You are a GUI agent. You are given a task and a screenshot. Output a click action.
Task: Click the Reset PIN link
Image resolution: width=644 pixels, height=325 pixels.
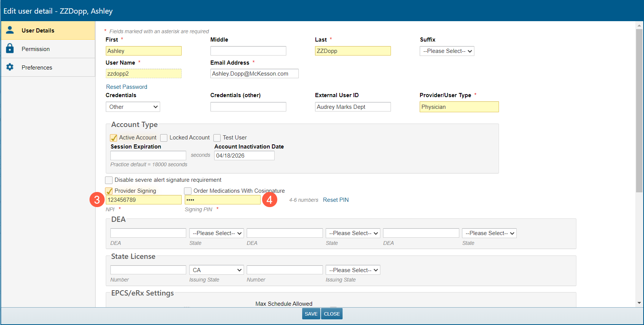[x=336, y=200]
